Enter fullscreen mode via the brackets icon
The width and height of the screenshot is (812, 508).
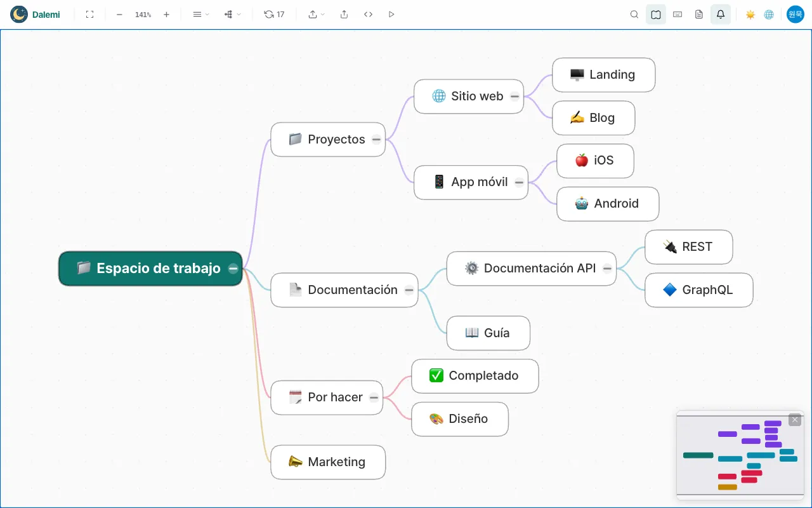tap(89, 14)
